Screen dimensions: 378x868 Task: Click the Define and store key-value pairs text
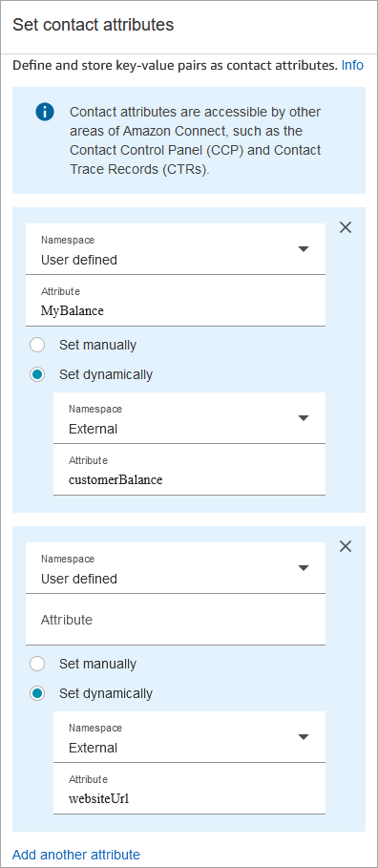[x=175, y=65]
